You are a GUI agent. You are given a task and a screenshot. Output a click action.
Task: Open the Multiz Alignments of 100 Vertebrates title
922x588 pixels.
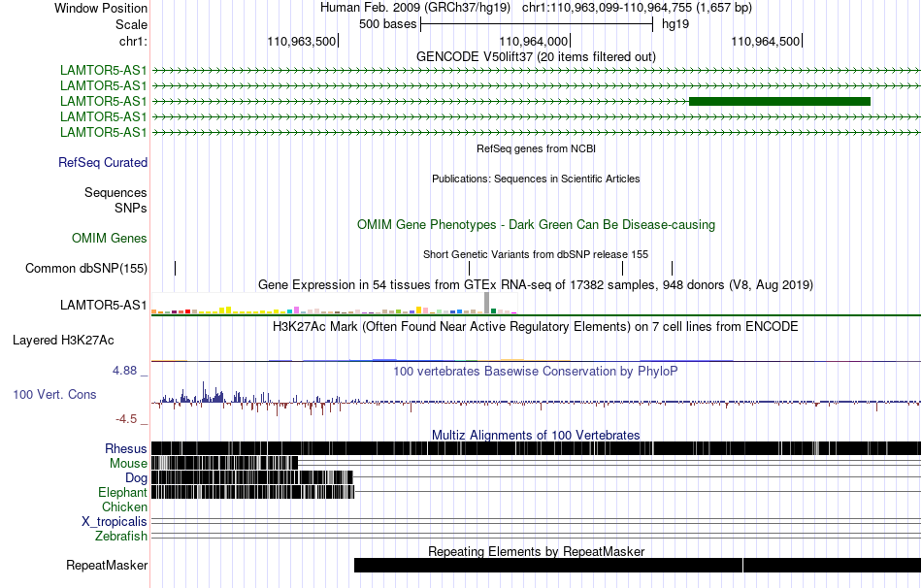click(x=536, y=435)
